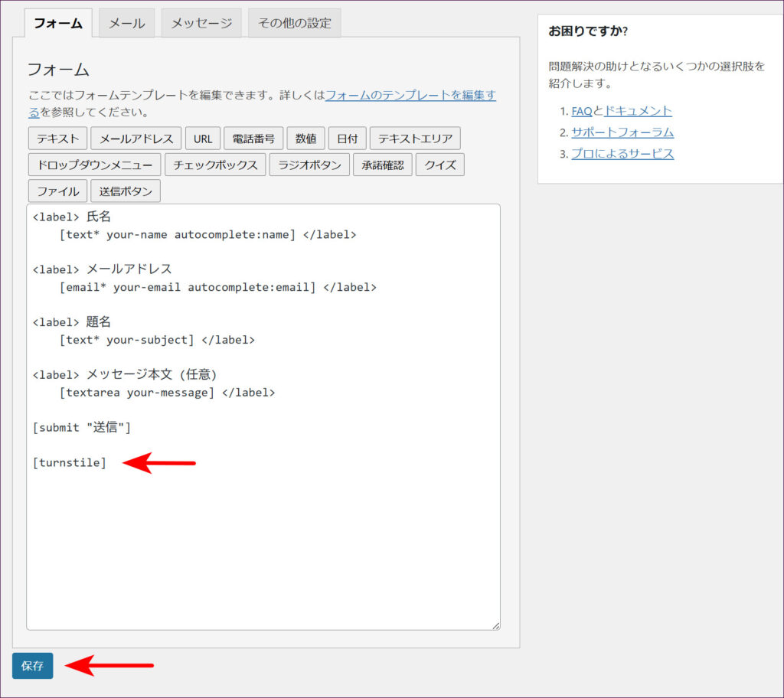Open the ドロップダウンメニュー tag generator
This screenshot has width=784, height=698.
click(x=94, y=165)
